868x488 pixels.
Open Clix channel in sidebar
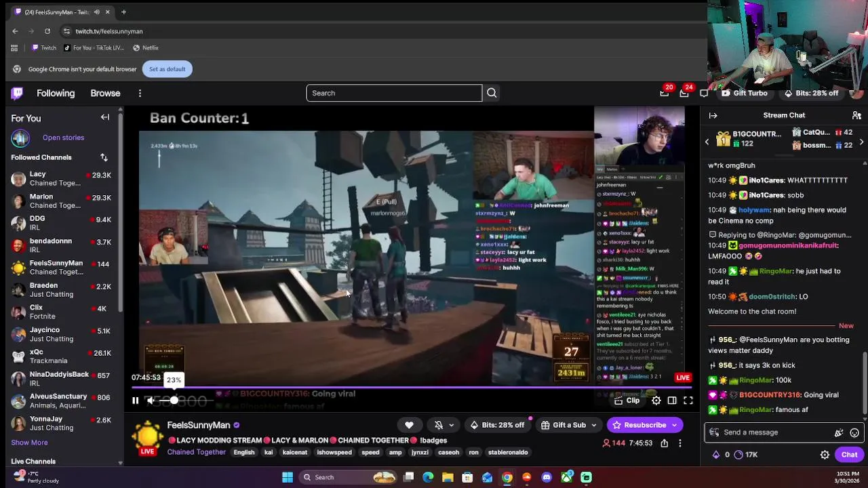pyautogui.click(x=61, y=312)
